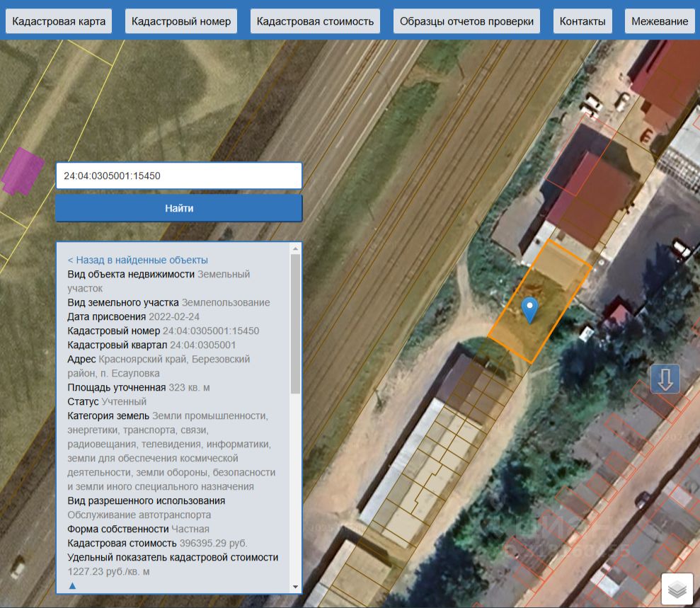Select the date value 2022-02-24
Image resolution: width=700 pixels, height=608 pixels.
click(x=174, y=316)
